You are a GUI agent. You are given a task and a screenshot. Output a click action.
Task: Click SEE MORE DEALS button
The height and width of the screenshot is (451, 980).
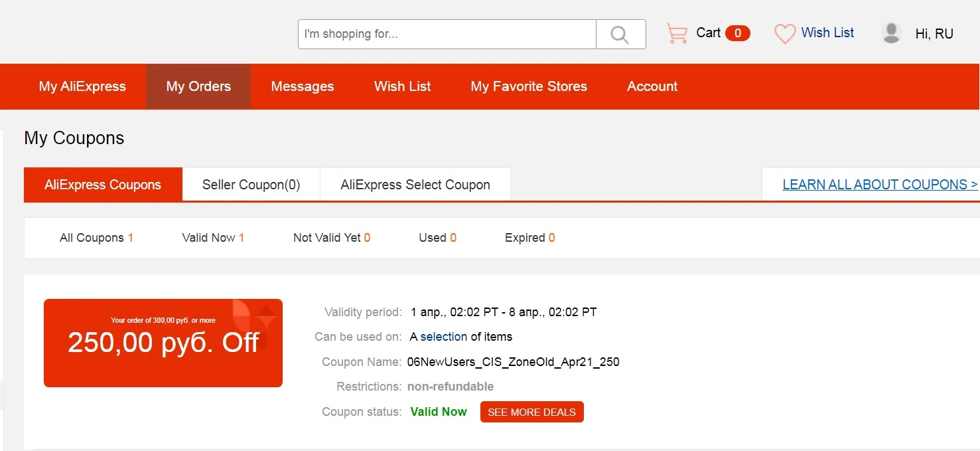531,412
